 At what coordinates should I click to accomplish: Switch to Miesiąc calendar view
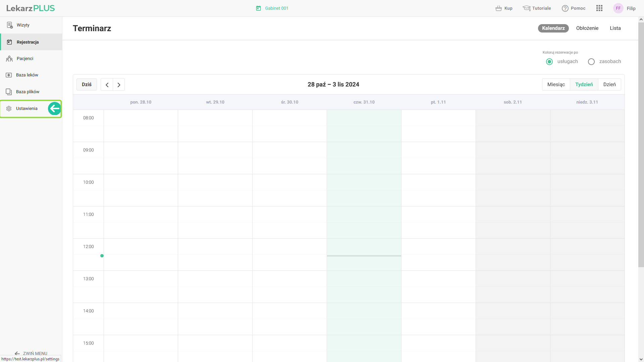[556, 84]
